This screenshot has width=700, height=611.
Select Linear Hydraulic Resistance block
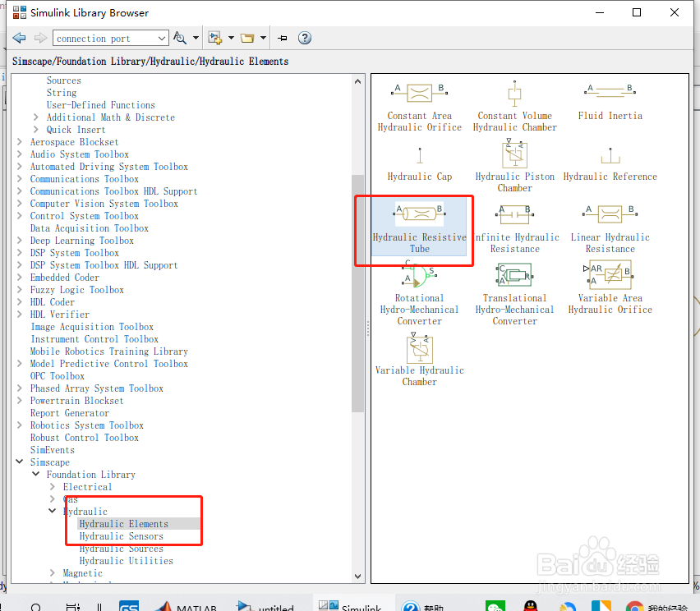610,229
